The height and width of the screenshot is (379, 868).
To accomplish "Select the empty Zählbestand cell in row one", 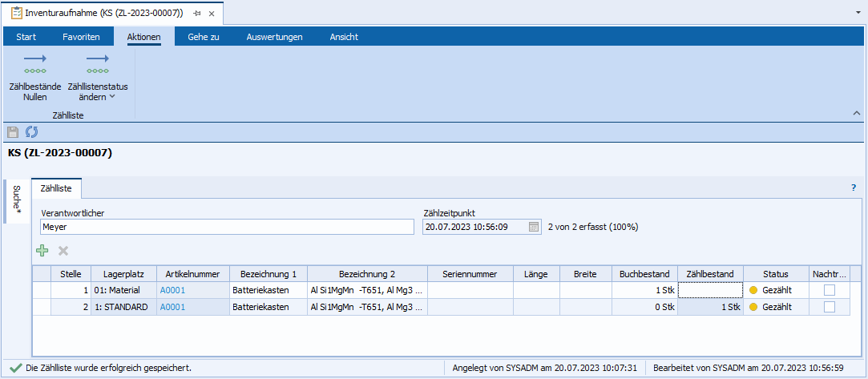I will pos(710,290).
